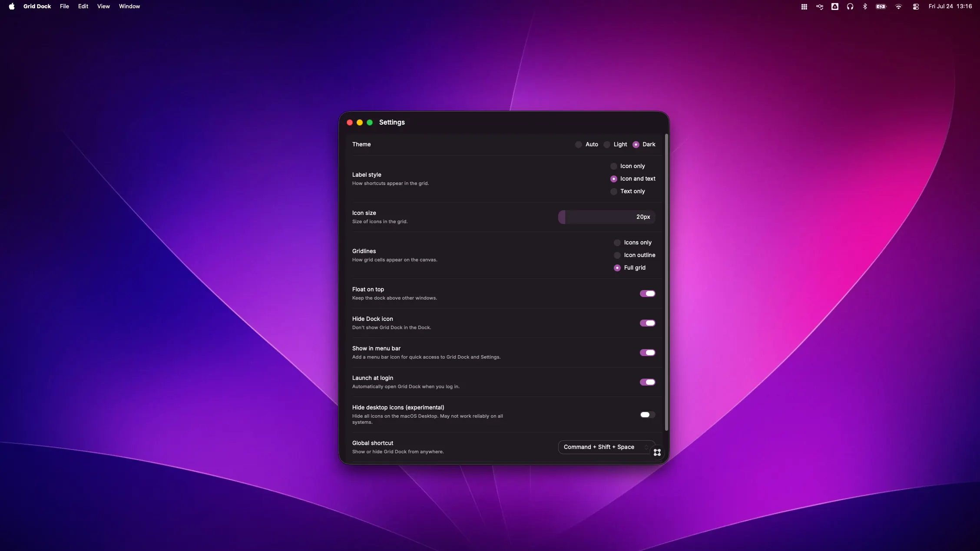Disable the Float on top switch
Image resolution: width=980 pixels, height=551 pixels.
coord(647,294)
